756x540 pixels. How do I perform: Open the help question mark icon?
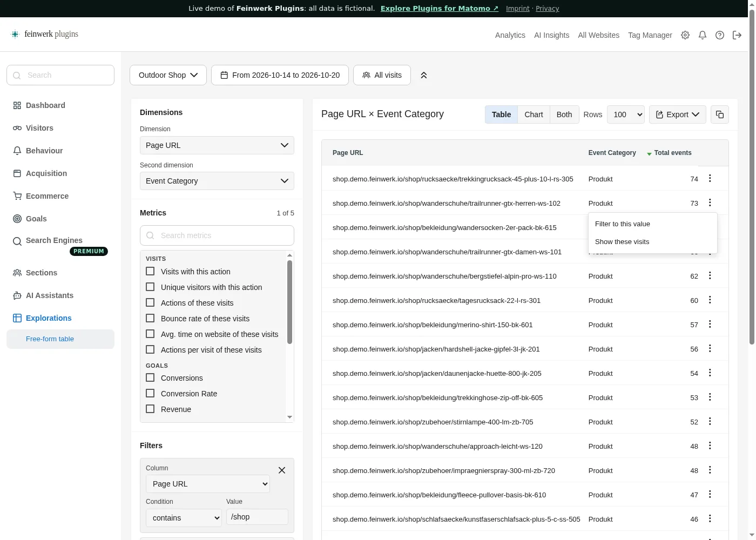(x=720, y=35)
